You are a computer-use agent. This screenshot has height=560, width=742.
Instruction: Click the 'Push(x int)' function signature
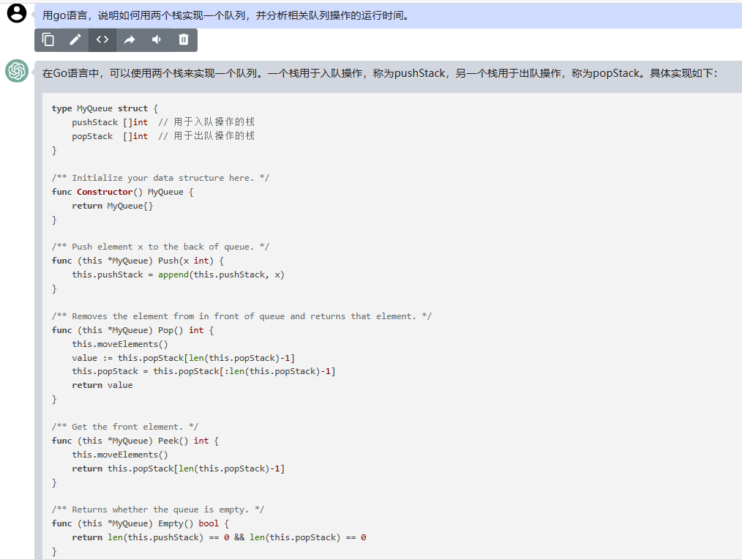138,261
